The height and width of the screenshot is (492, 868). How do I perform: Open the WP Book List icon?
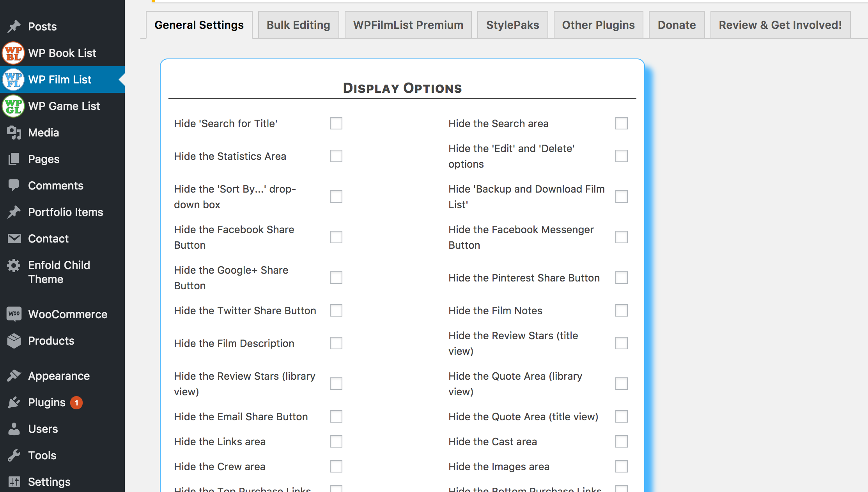point(14,53)
